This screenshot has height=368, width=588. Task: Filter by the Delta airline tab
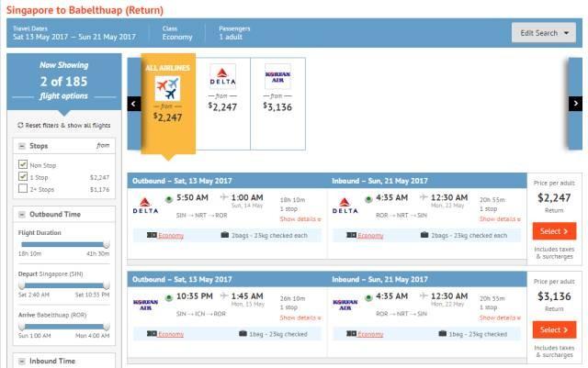click(222, 104)
